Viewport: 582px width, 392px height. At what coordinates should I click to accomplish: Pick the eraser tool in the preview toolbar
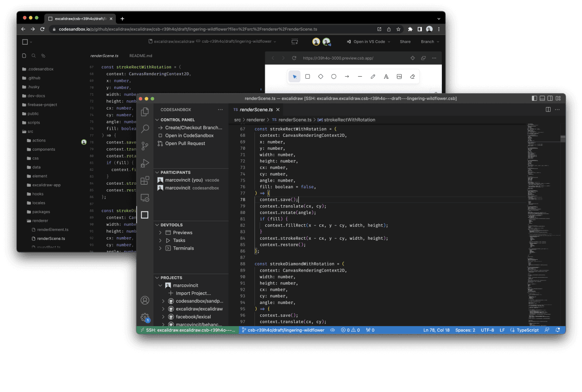412,76
